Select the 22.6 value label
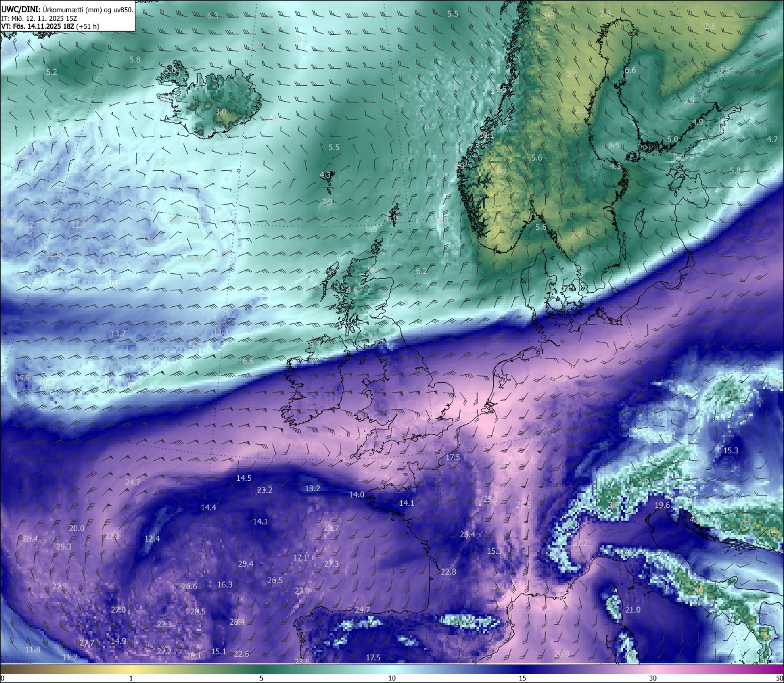The height and width of the screenshot is (683, 784). coord(241,654)
